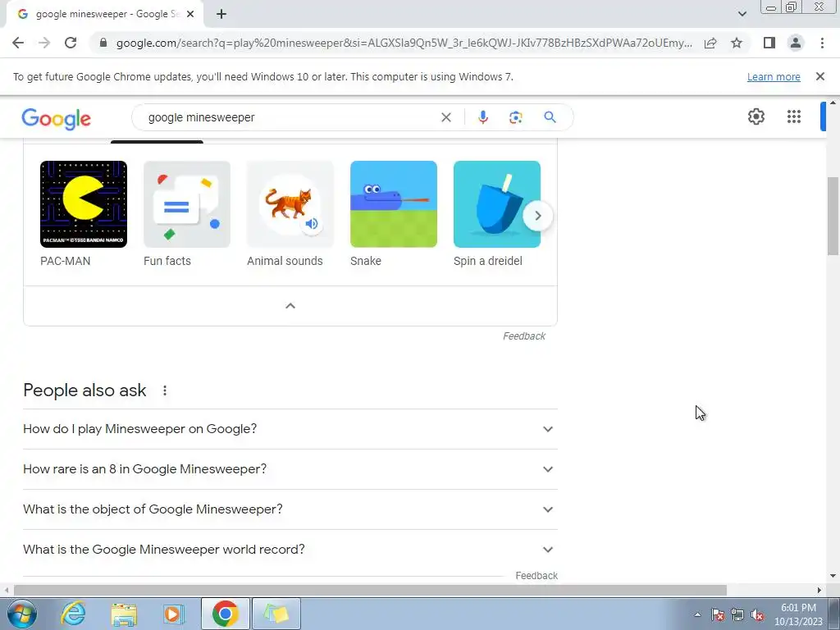Share this page icon in address bar
Viewport: 840px width, 630px height.
pyautogui.click(x=710, y=43)
